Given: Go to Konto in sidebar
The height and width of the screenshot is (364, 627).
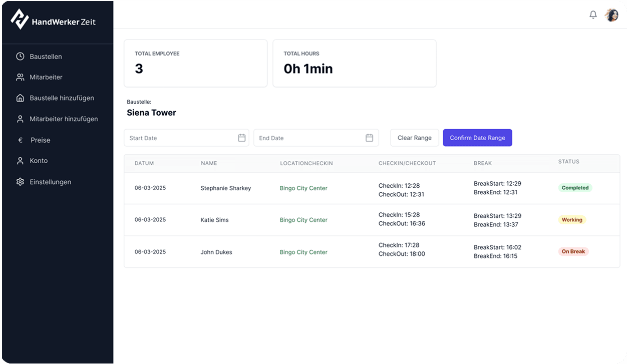Looking at the screenshot, I should (39, 161).
